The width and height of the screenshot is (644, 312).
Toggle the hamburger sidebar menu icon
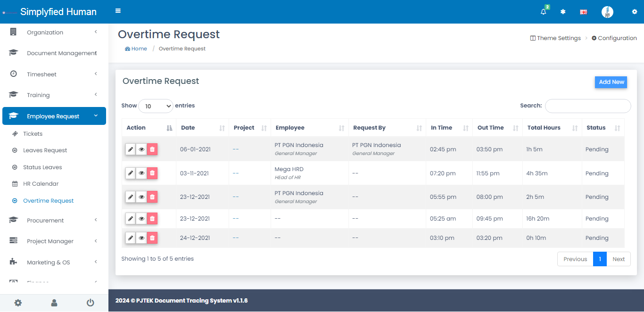pyautogui.click(x=118, y=11)
